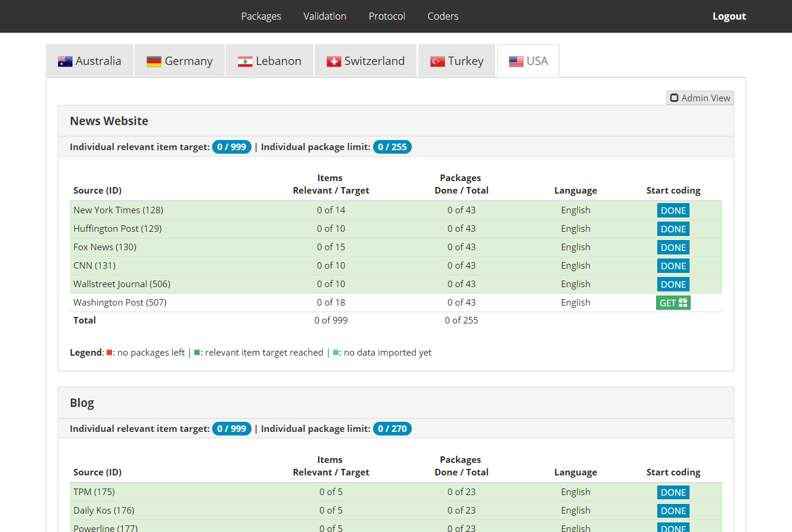Click DONE button for TPM
792x532 pixels.
(x=673, y=492)
